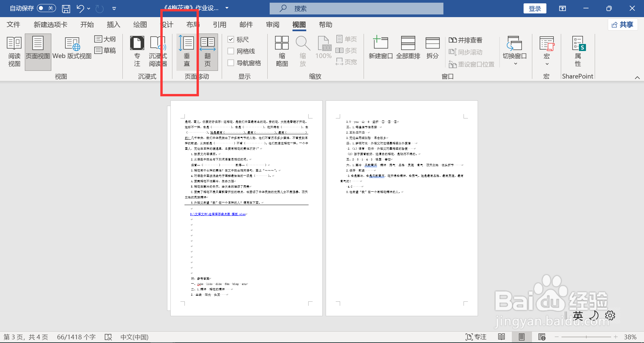Click the 登录 sign-in button
This screenshot has height=343, width=644.
535,8
